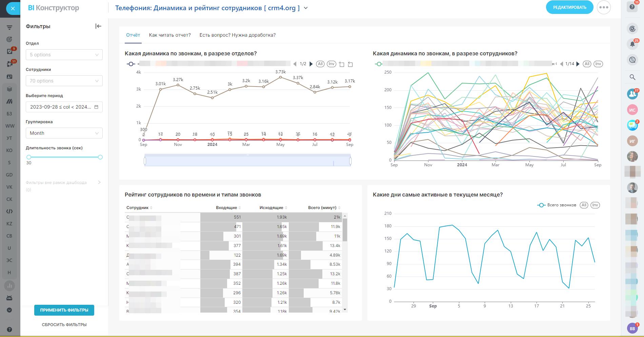Toggle All legend in departments chart
The height and width of the screenshot is (337, 644).
(x=320, y=64)
